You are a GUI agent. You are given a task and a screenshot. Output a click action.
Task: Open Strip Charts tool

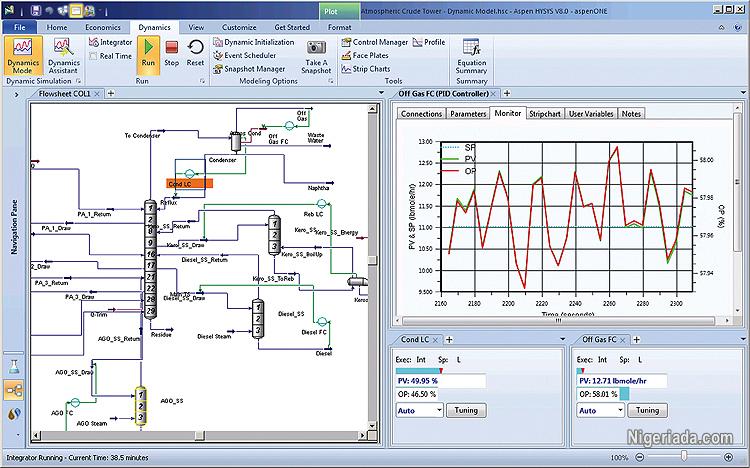370,69
